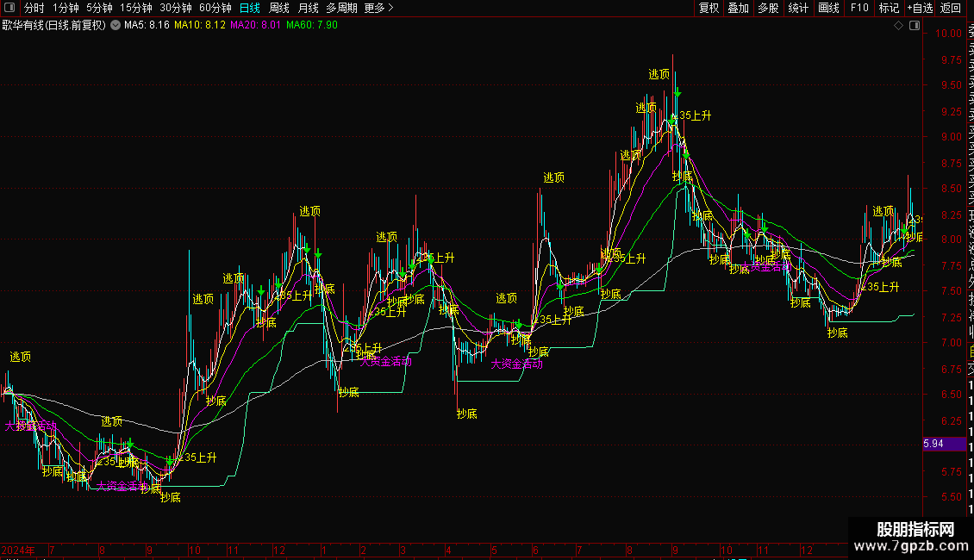Viewport: 974px width, 560px height.
Task: Select the 30分钟 period tab
Action: pyautogui.click(x=176, y=8)
